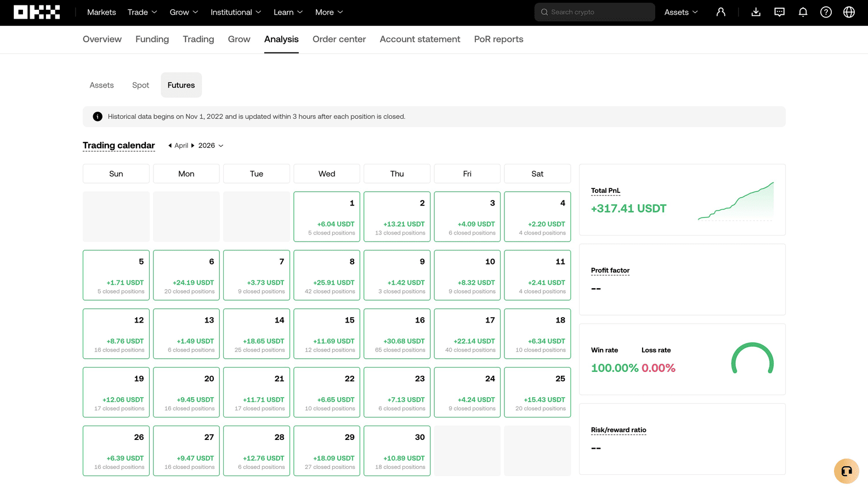The width and height of the screenshot is (868, 493).
Task: Open April 14 with +18.65 USDT
Action: coord(257,334)
